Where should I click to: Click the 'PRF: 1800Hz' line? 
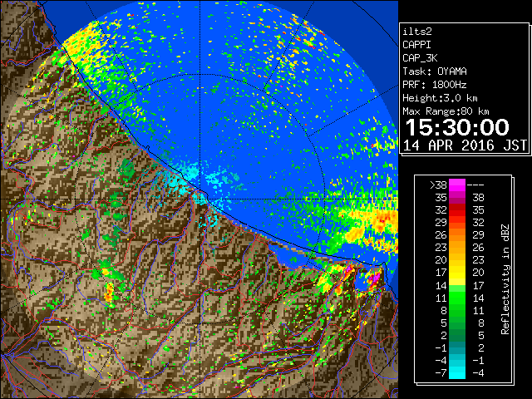(x=435, y=85)
